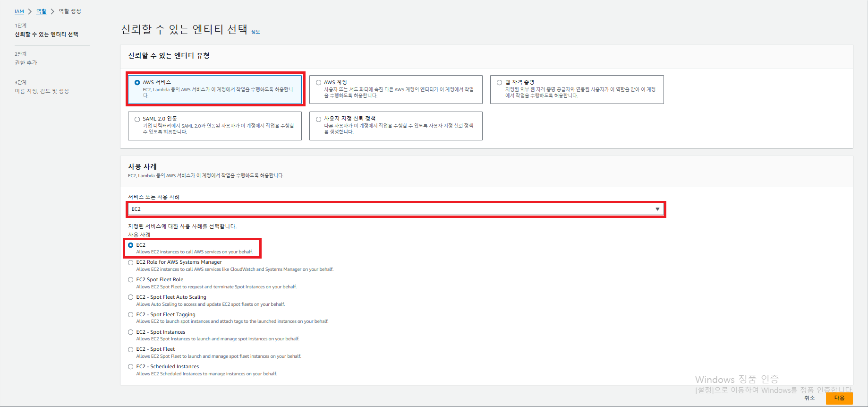
Task: Choose EC2 Role for AWS Systems Manager
Action: 131,262
